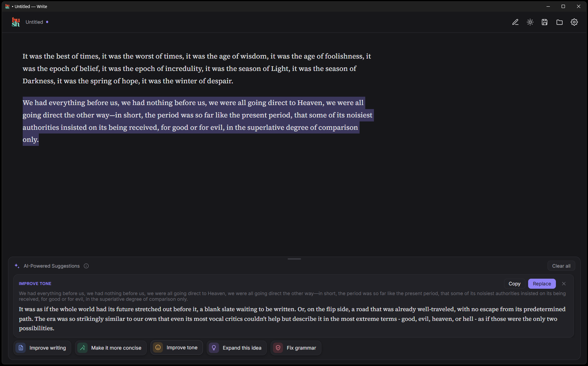Click the pen edit icon in header

point(515,22)
